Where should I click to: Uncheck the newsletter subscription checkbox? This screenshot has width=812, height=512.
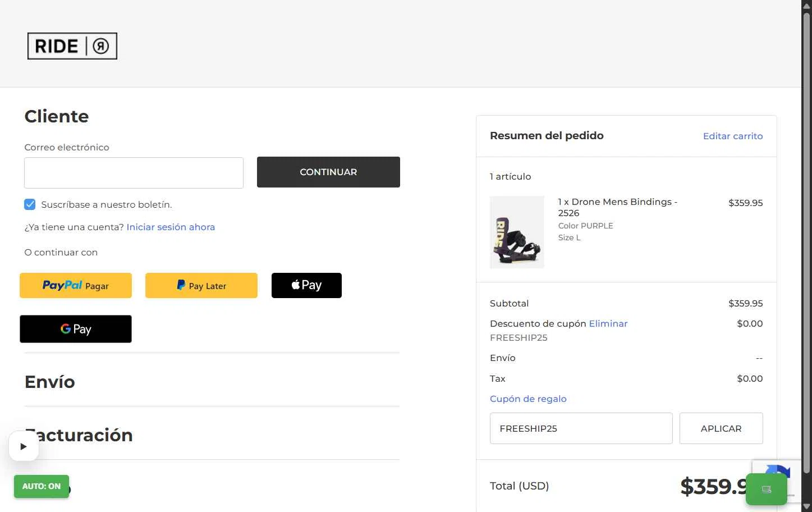point(30,204)
